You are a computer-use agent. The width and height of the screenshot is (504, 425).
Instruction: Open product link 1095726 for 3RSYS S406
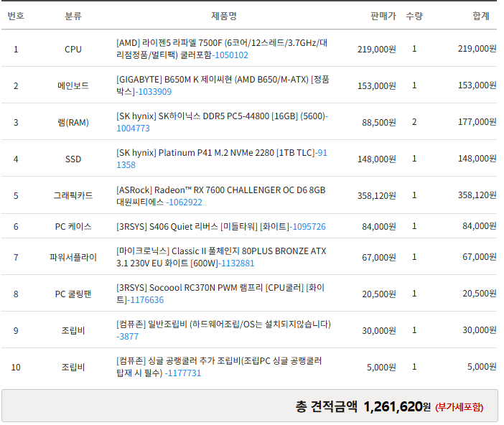coord(309,227)
